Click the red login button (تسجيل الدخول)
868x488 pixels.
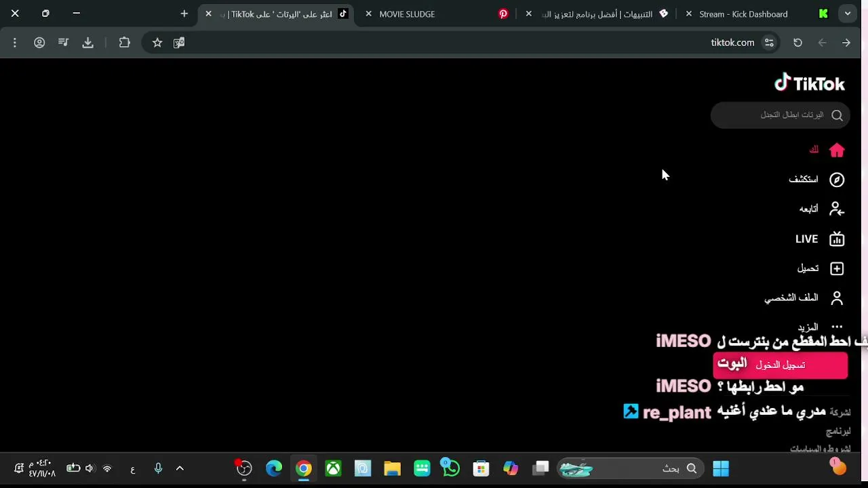(781, 365)
